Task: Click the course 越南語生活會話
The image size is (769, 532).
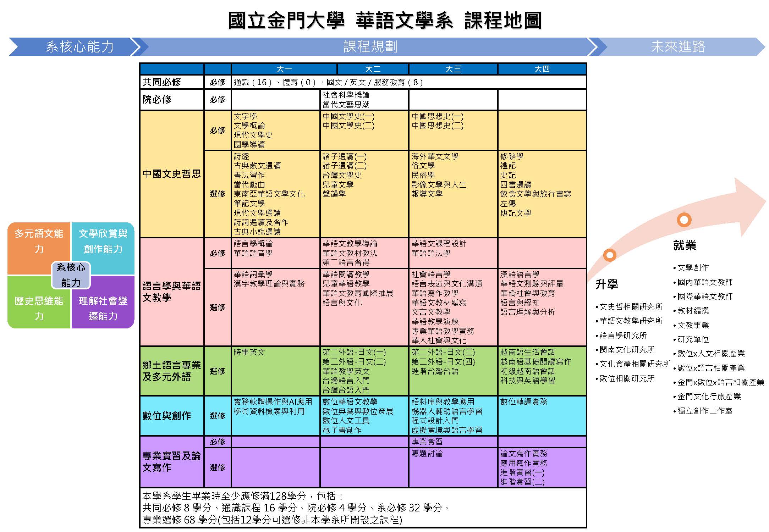Action: click(x=528, y=352)
